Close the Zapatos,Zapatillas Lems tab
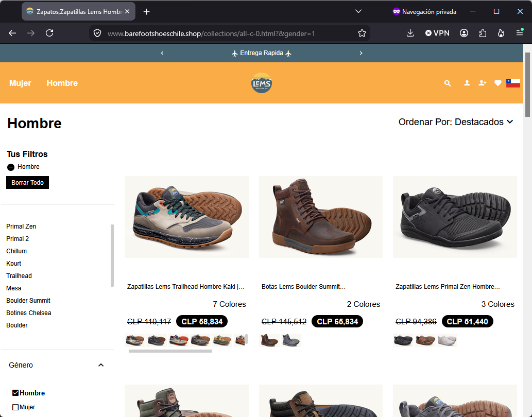 (127, 11)
